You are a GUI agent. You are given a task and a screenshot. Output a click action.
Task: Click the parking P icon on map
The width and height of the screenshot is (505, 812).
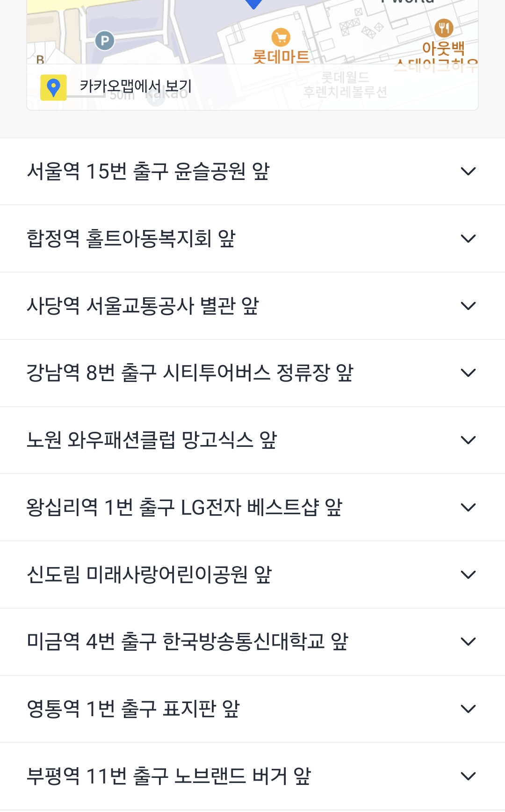tap(105, 41)
